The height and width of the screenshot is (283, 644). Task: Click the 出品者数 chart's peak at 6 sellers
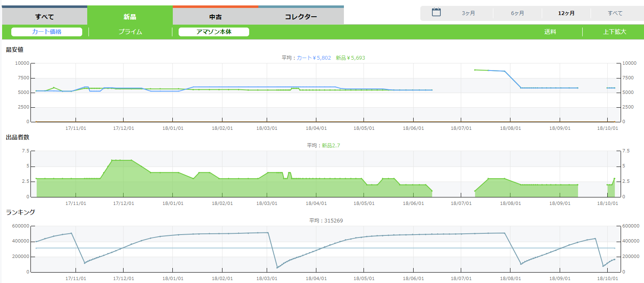pyautogui.click(x=121, y=160)
